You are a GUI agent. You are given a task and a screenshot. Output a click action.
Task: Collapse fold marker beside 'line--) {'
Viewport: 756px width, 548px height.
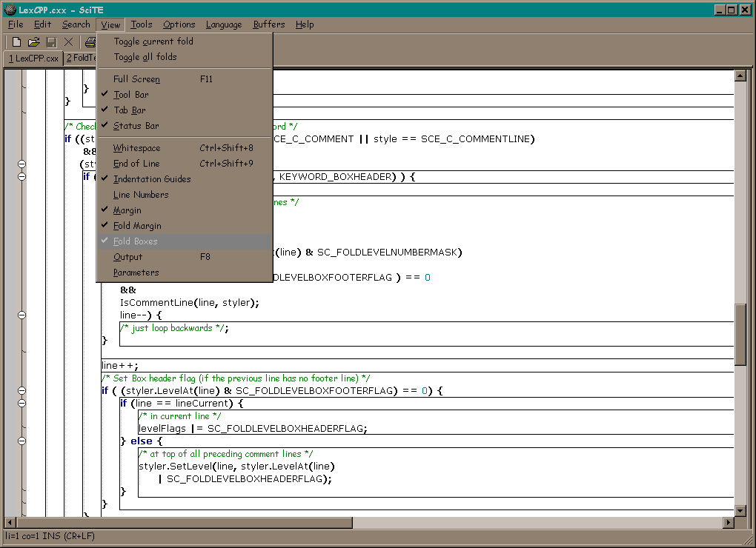click(x=21, y=315)
